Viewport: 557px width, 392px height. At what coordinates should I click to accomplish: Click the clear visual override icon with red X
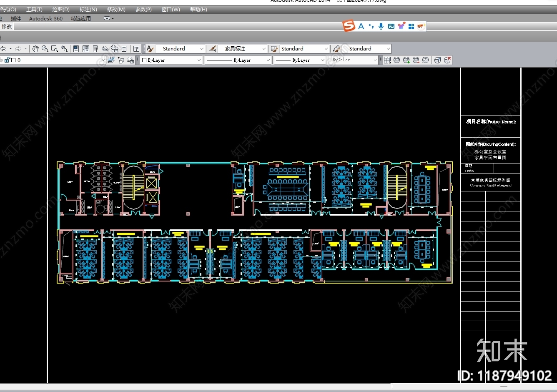point(447,60)
